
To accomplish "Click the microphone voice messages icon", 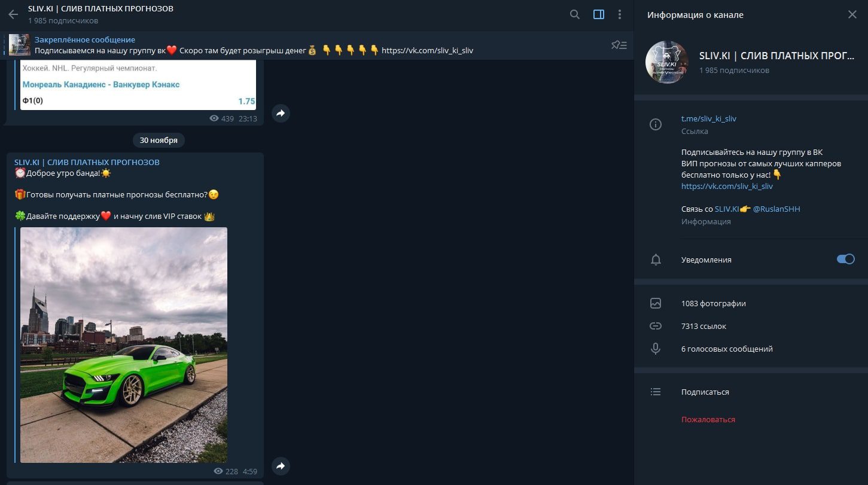I will click(x=656, y=349).
